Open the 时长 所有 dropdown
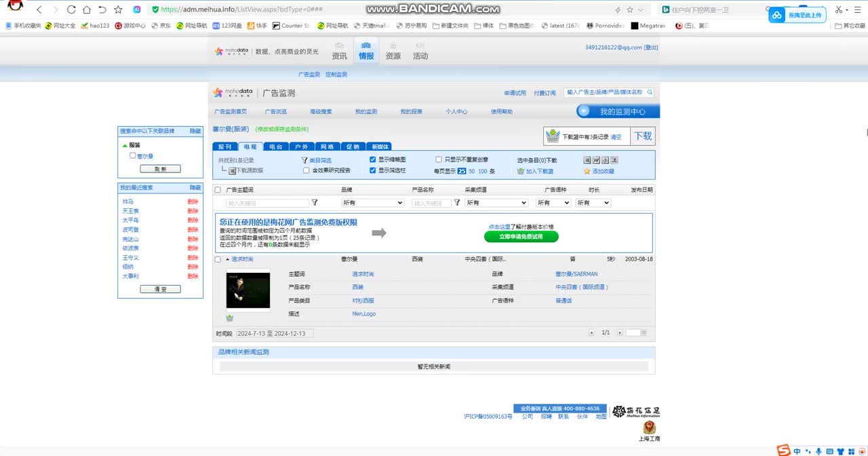Viewport: 868px width, 456px height. pos(593,202)
